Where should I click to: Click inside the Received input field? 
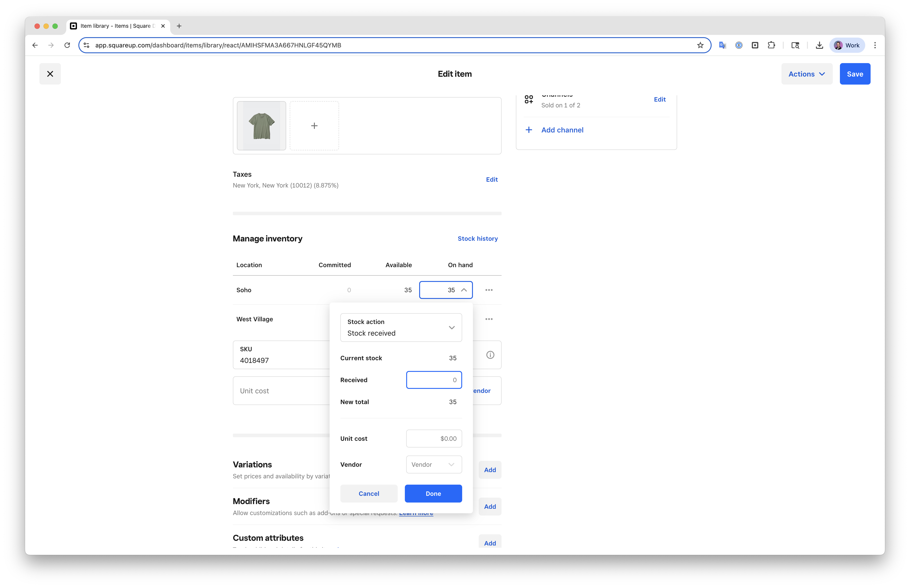point(434,380)
